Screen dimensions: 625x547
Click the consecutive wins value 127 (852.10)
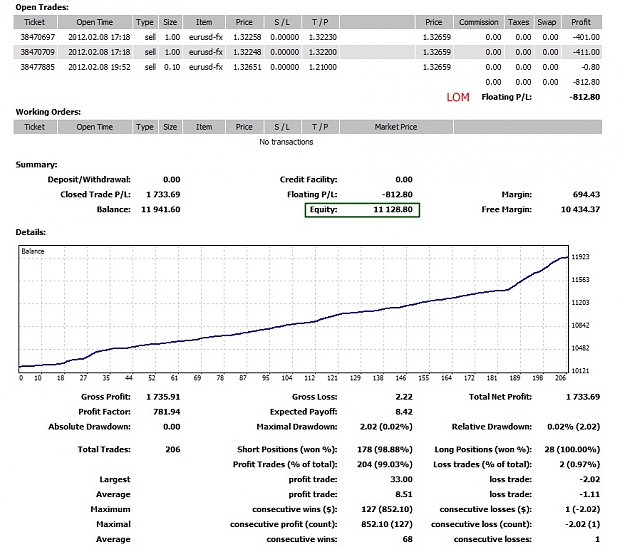387,509
